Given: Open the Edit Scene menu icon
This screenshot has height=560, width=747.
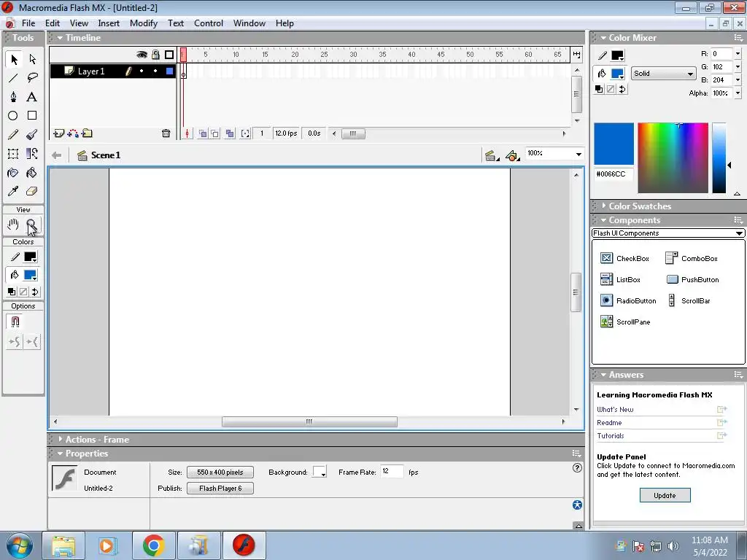Looking at the screenshot, I should pos(492,156).
